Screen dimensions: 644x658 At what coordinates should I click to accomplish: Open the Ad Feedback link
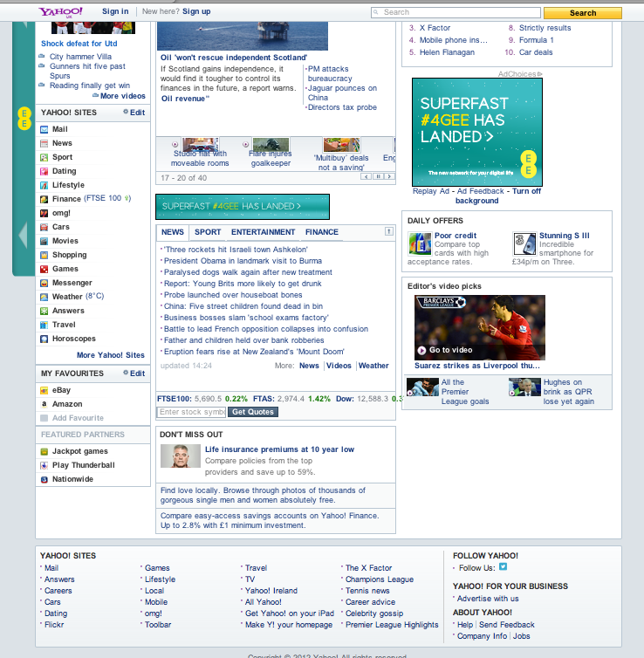[480, 191]
